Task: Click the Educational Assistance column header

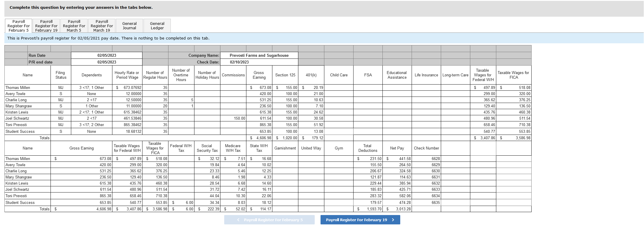Action: pyautogui.click(x=397, y=75)
